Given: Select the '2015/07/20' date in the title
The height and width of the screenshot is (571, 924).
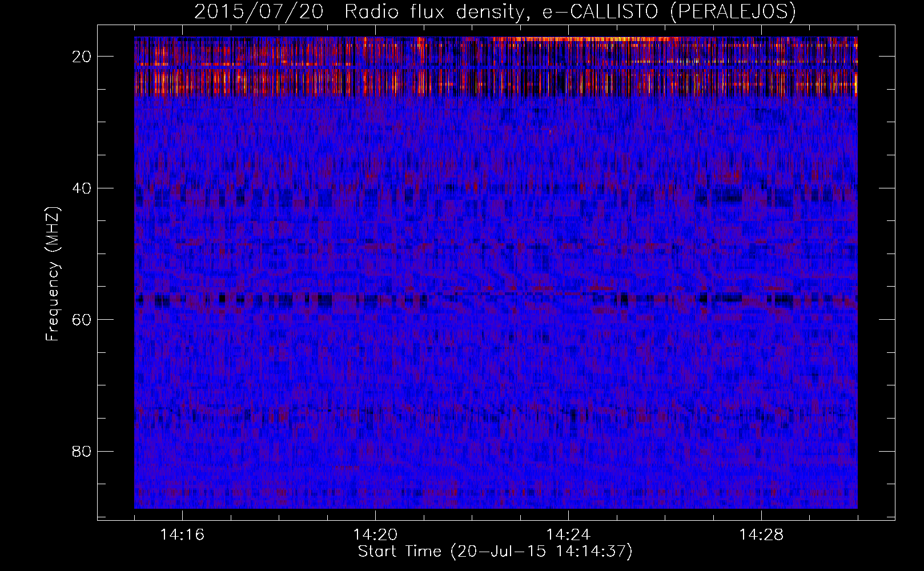Looking at the screenshot, I should click(x=259, y=11).
